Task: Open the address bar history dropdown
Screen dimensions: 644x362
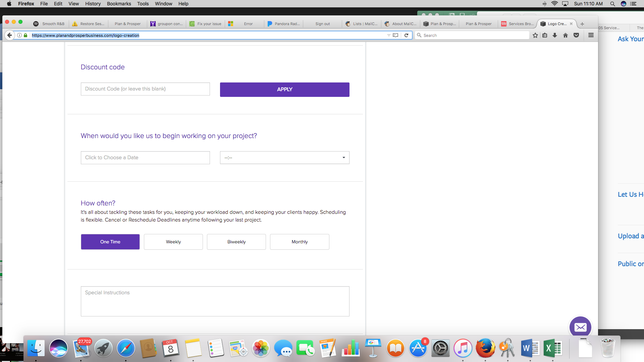Action: pos(388,35)
